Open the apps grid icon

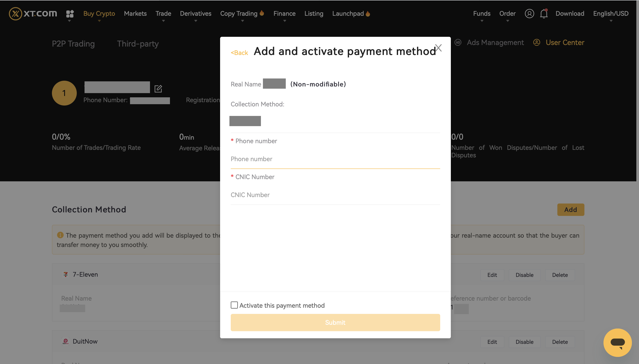tap(70, 14)
